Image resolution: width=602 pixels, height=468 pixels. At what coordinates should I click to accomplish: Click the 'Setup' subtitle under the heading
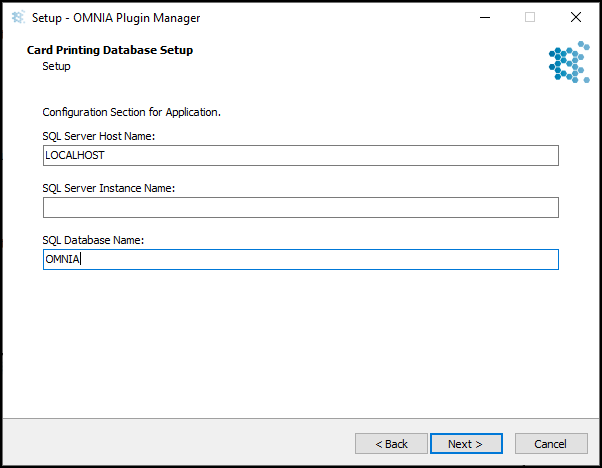(56, 66)
